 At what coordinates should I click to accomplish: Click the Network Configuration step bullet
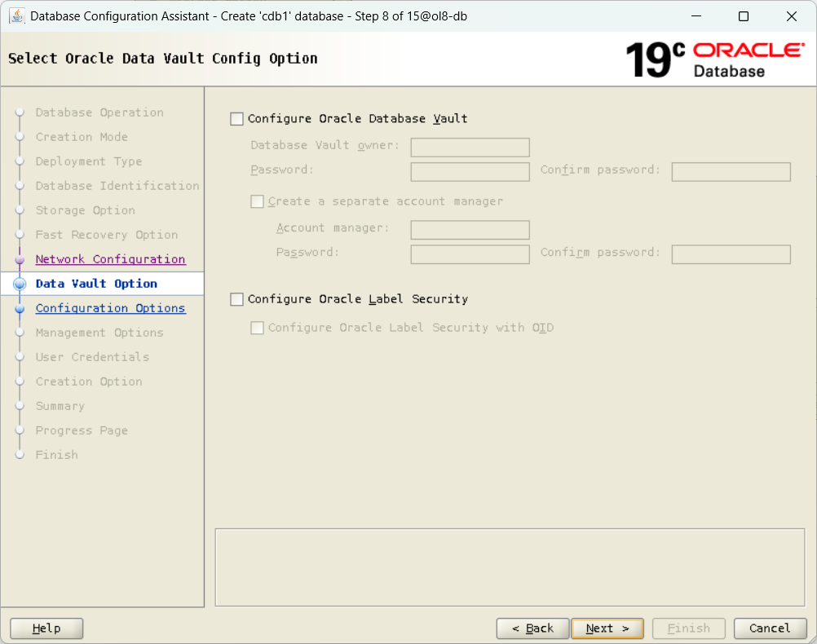pyautogui.click(x=20, y=259)
